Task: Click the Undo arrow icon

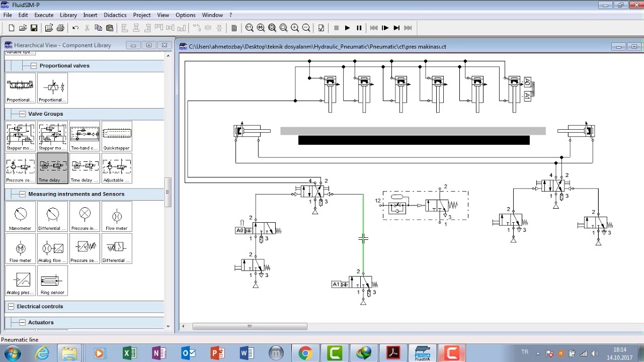Action: (x=75, y=28)
